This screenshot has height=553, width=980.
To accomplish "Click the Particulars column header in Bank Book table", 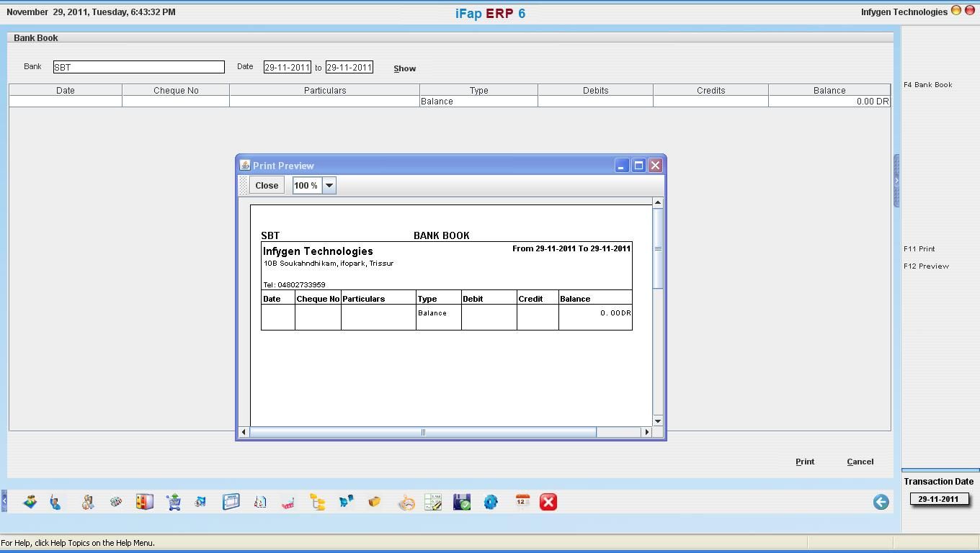I will pos(325,90).
